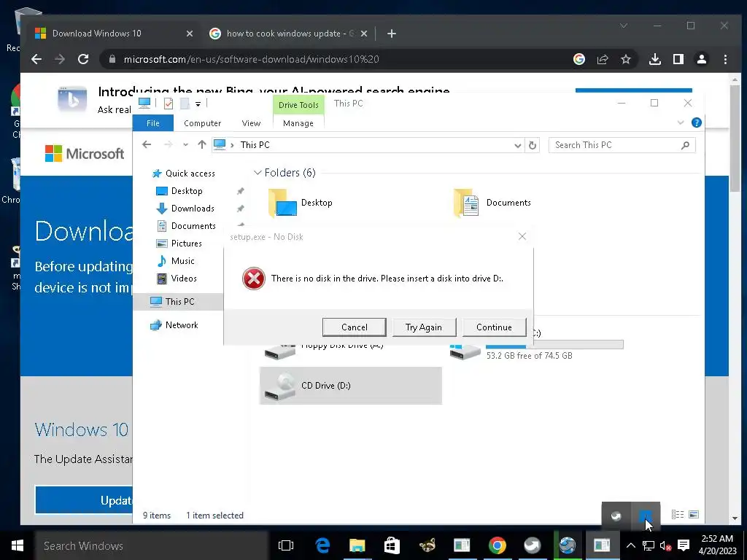
Task: Show hidden system tray icons
Action: click(631, 545)
